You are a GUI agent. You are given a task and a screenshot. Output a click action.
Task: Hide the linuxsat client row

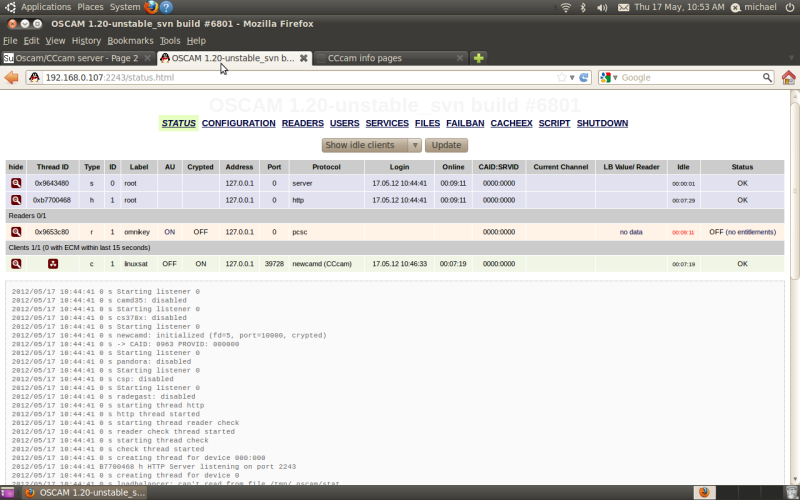tap(16, 264)
